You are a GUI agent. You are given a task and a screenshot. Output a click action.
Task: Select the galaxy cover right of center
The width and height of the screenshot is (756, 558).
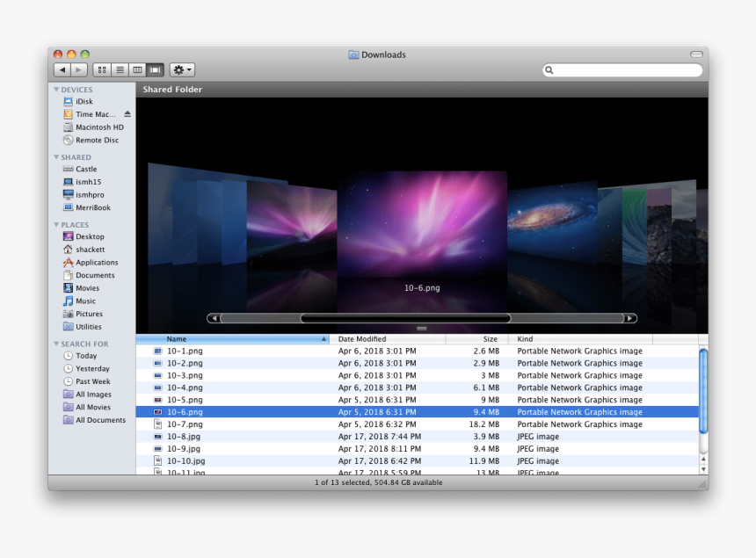(553, 221)
